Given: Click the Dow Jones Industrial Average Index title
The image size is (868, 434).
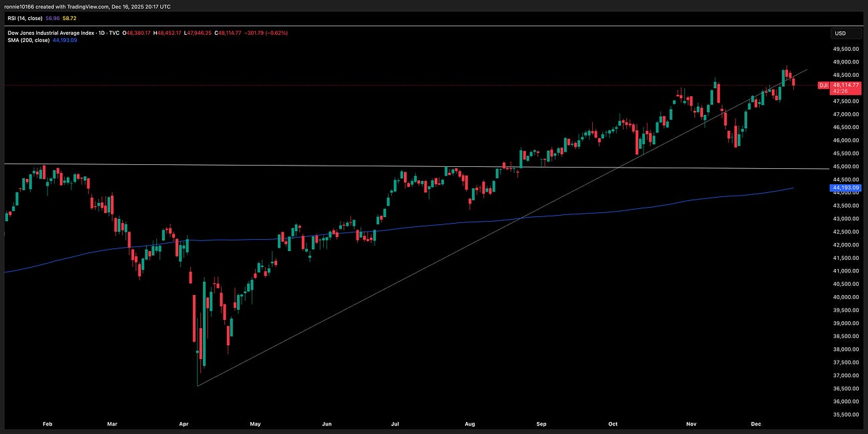Looking at the screenshot, I should [49, 33].
